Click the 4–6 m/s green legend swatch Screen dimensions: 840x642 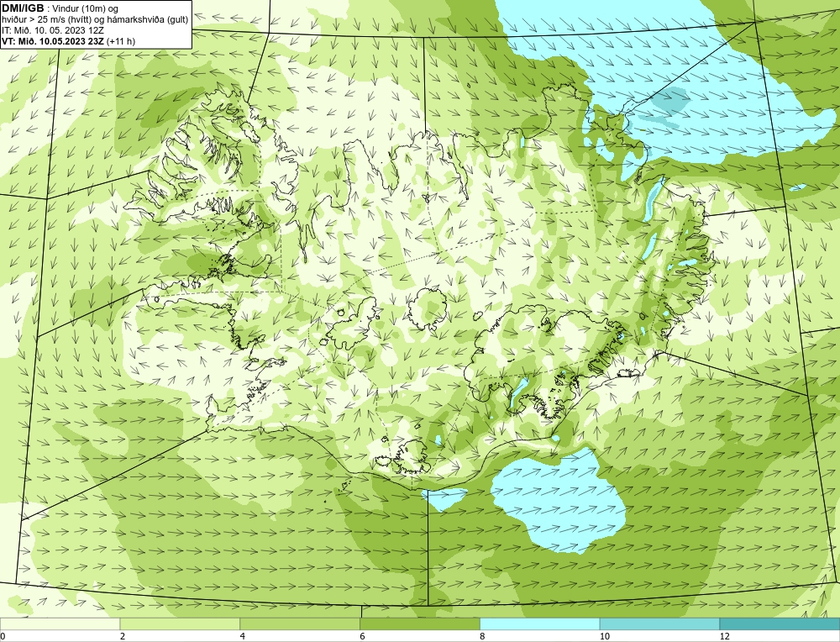click(x=300, y=624)
